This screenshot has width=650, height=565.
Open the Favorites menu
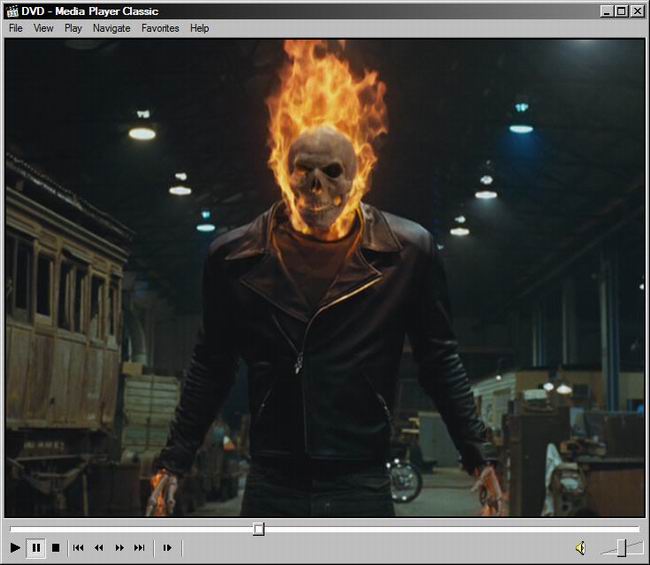tap(160, 28)
